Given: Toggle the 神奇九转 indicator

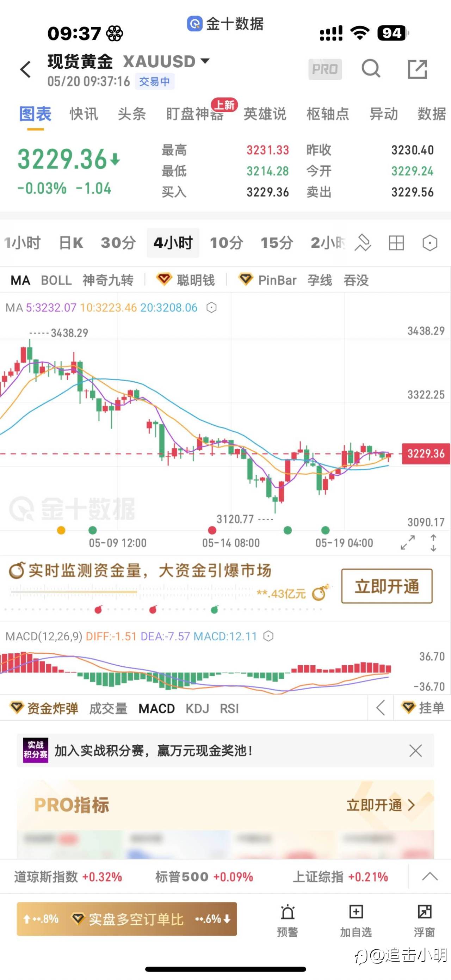Looking at the screenshot, I should pos(108,281).
